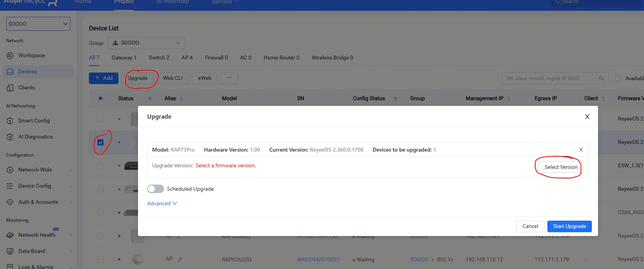Open Web CLI button

coord(173,78)
